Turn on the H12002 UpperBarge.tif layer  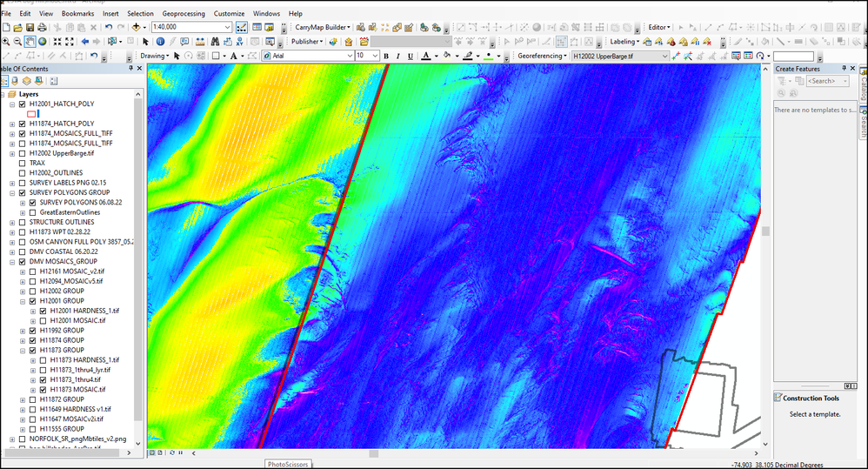click(23, 153)
